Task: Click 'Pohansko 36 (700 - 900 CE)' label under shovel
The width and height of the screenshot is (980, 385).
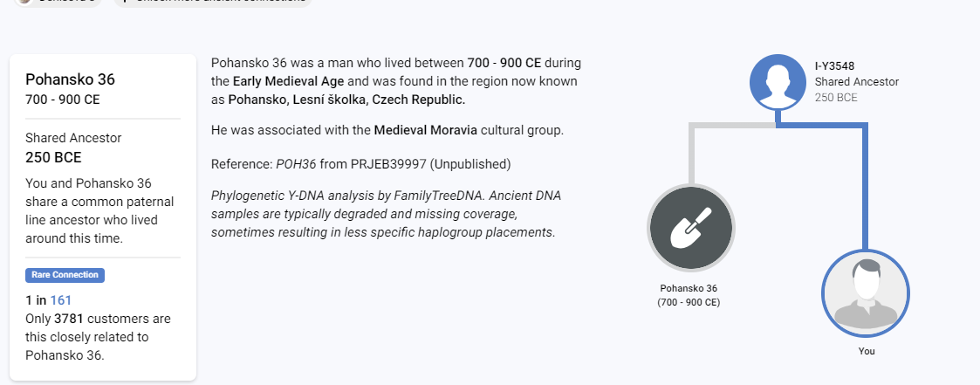Action: tap(689, 295)
